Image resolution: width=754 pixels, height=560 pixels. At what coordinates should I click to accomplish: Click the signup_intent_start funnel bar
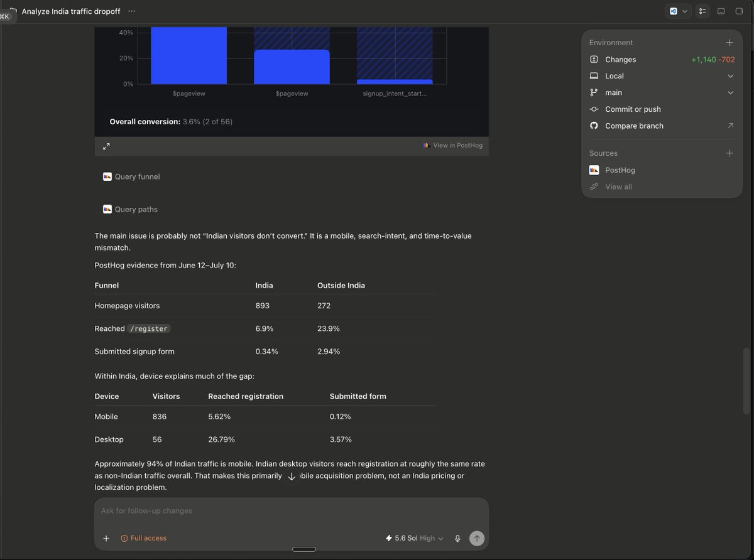pos(395,82)
